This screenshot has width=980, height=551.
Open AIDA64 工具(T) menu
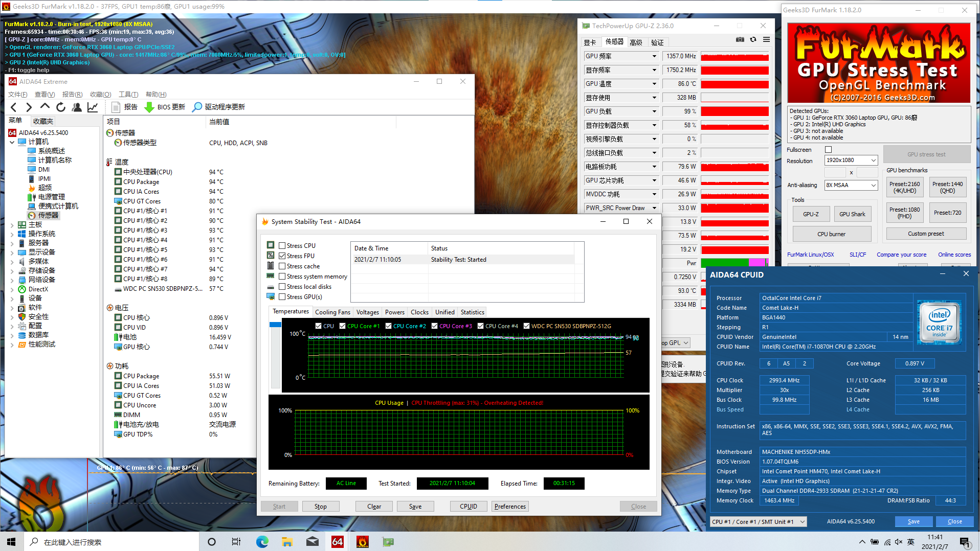128,95
